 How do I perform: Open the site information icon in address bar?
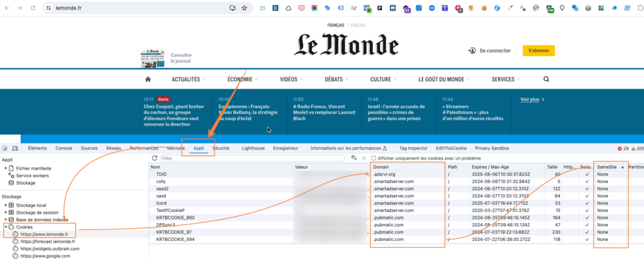coord(49,8)
